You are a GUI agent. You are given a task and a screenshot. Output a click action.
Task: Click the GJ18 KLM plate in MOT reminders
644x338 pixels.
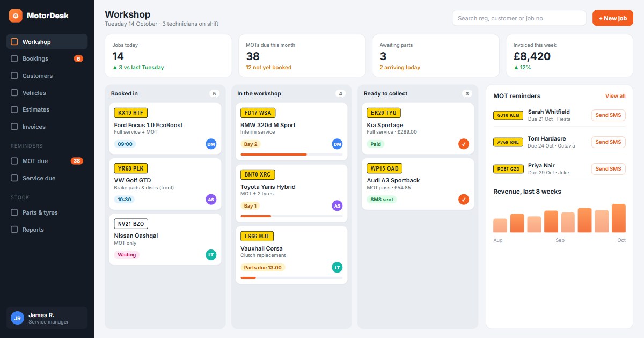[508, 115]
